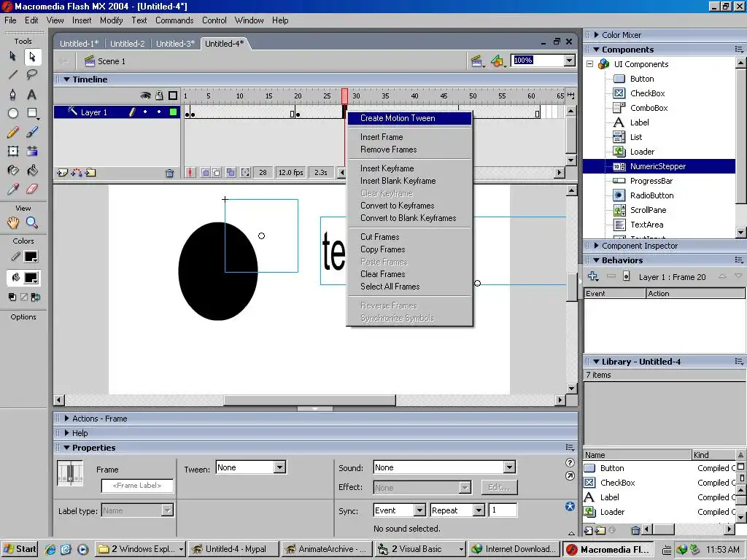Image resolution: width=747 pixels, height=560 pixels.
Task: Click the Add Motion Guide icon
Action: (x=76, y=173)
